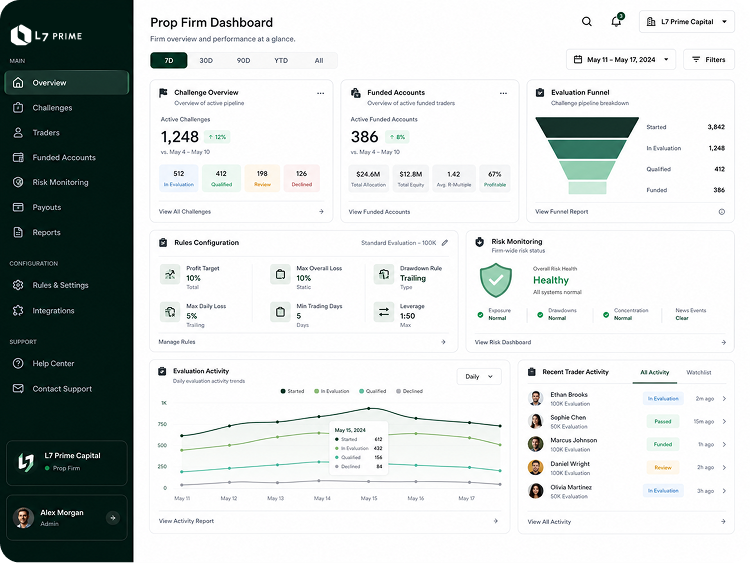Viewport: 750px width, 563px height.
Task: Click the Started segment of the funnel
Action: [587, 127]
